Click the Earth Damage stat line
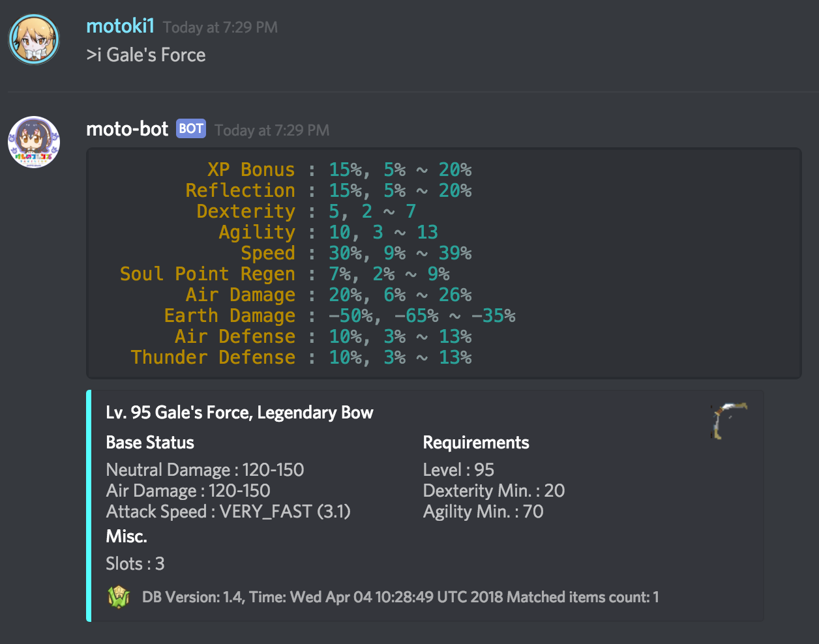The image size is (819, 644). [x=339, y=316]
